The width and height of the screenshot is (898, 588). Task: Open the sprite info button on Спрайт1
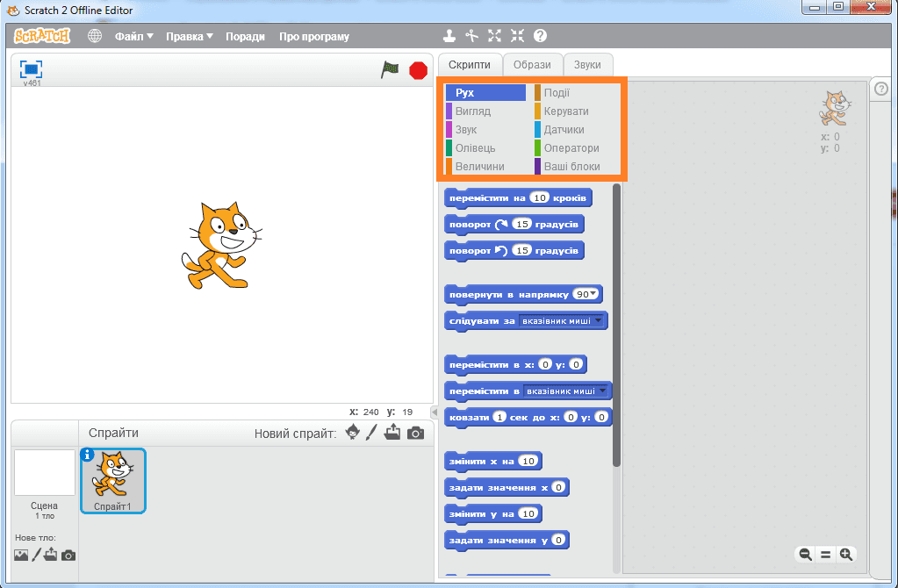click(x=87, y=455)
